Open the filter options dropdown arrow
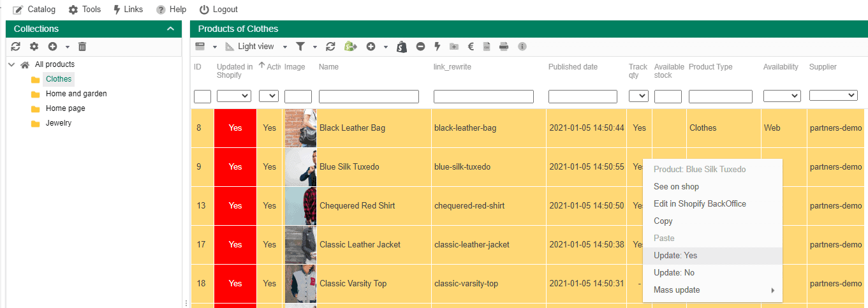The width and height of the screenshot is (868, 308). click(314, 47)
